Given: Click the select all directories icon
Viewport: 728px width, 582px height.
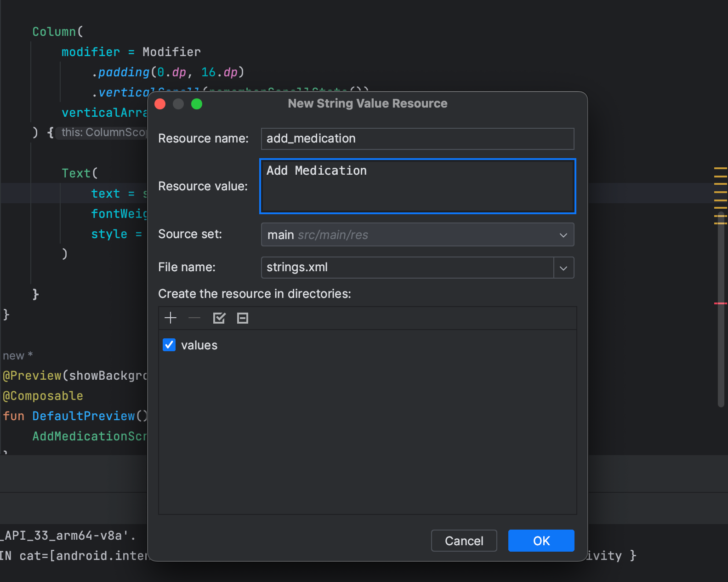Looking at the screenshot, I should pyautogui.click(x=219, y=318).
